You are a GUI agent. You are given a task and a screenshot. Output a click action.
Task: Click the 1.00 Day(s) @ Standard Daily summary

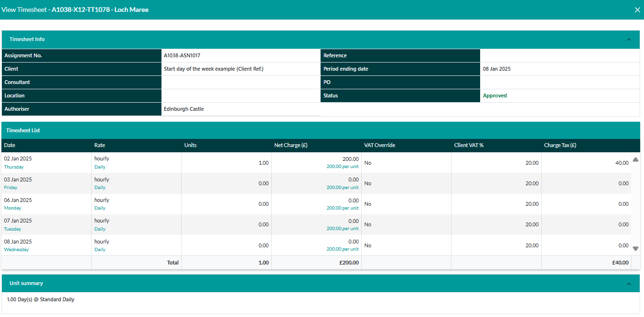point(41,300)
